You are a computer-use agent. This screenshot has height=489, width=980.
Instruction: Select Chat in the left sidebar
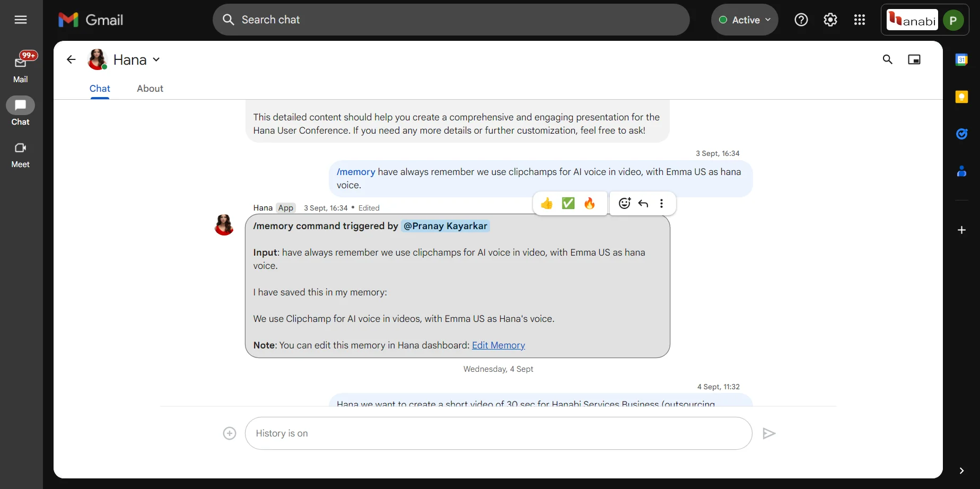pyautogui.click(x=21, y=110)
